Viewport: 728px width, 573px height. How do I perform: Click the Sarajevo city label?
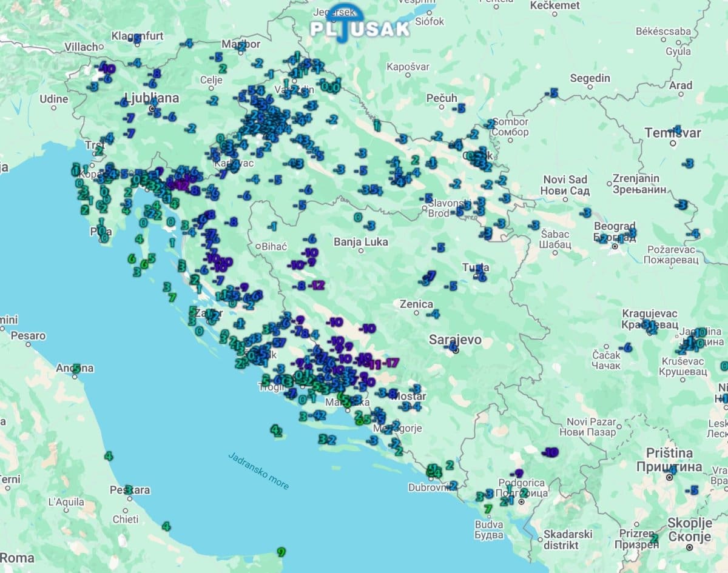[455, 340]
